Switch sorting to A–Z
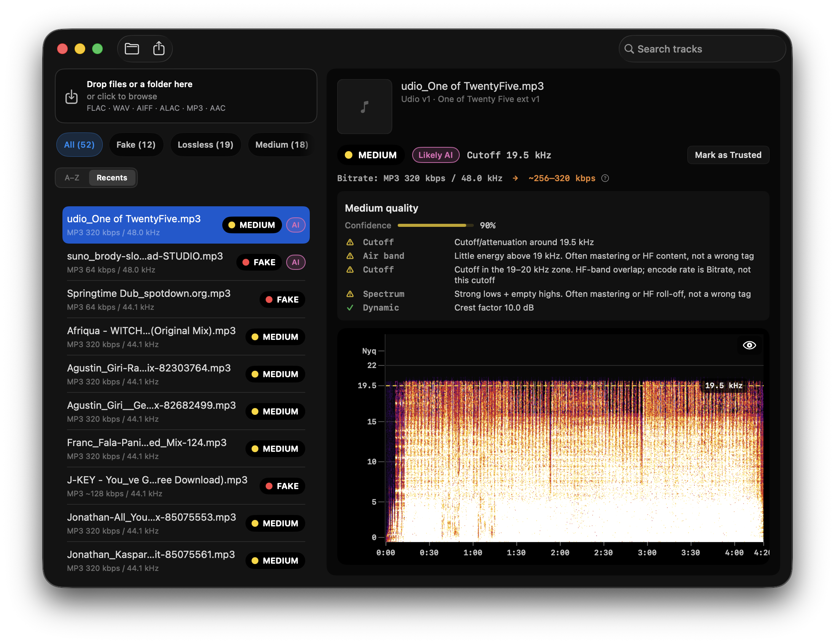Image resolution: width=835 pixels, height=644 pixels. point(72,178)
